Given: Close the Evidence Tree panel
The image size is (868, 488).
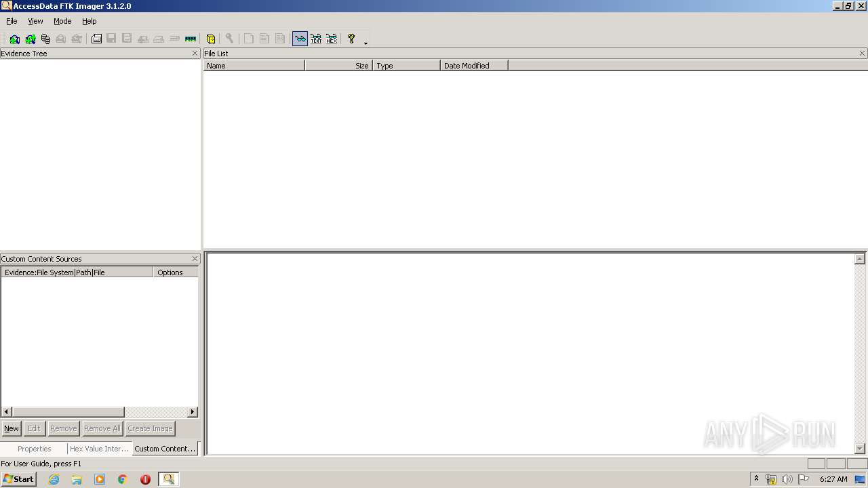Looking at the screenshot, I should click(195, 53).
